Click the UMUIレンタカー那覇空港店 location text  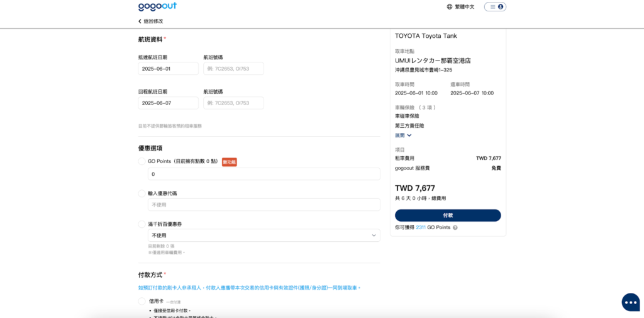coord(433,60)
